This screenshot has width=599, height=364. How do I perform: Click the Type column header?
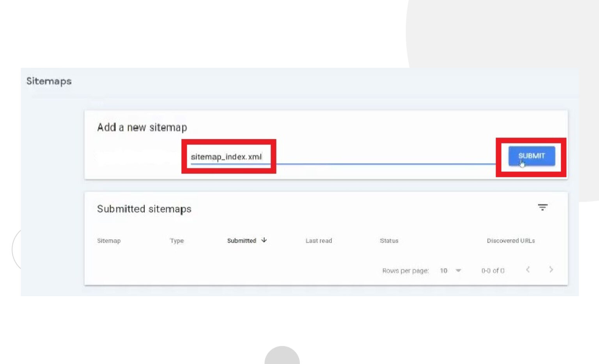tap(177, 241)
